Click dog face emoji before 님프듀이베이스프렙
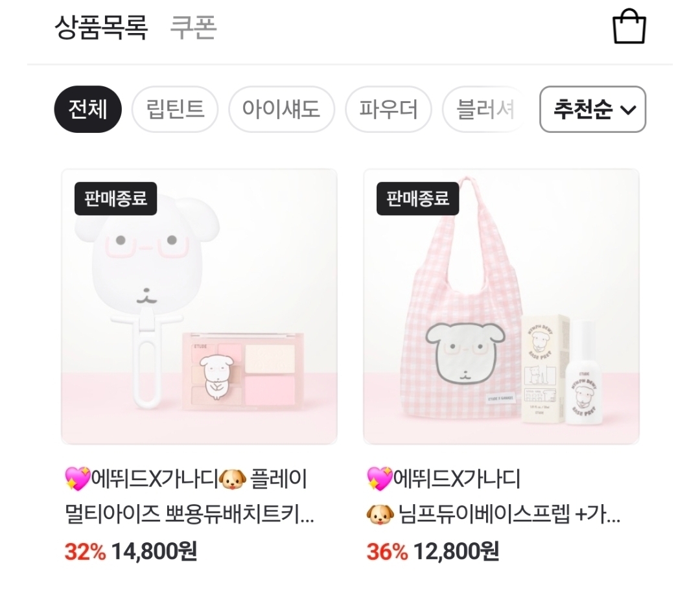 pyautogui.click(x=380, y=515)
